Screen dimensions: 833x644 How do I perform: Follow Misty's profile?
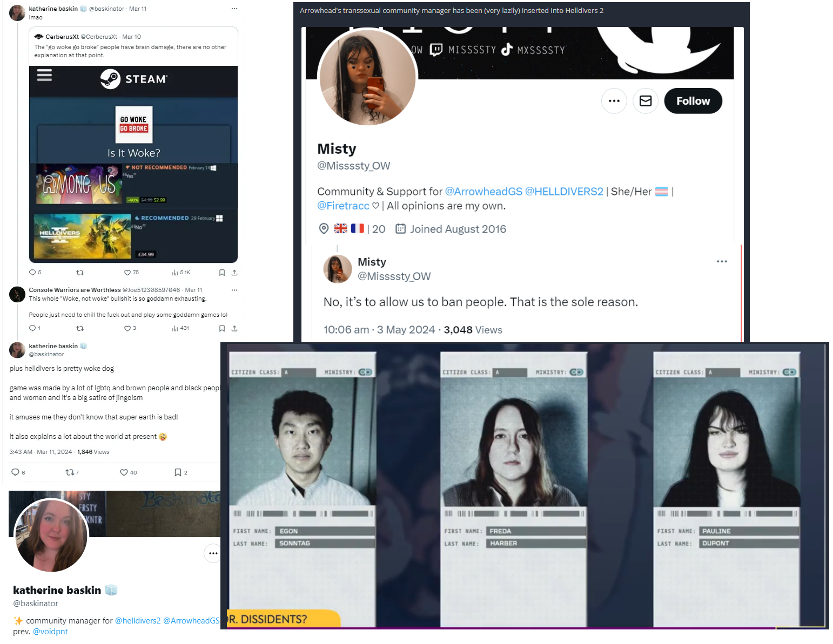pos(693,101)
